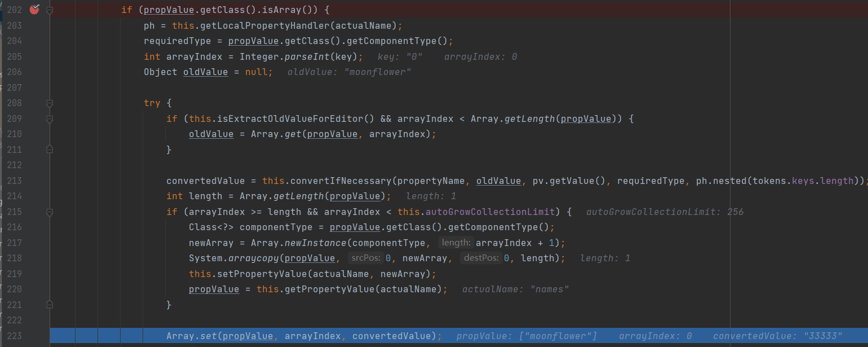Screen dimensions: 868x347
Task: Click the 'length:' parameter hint on line 217
Action: tap(455, 243)
